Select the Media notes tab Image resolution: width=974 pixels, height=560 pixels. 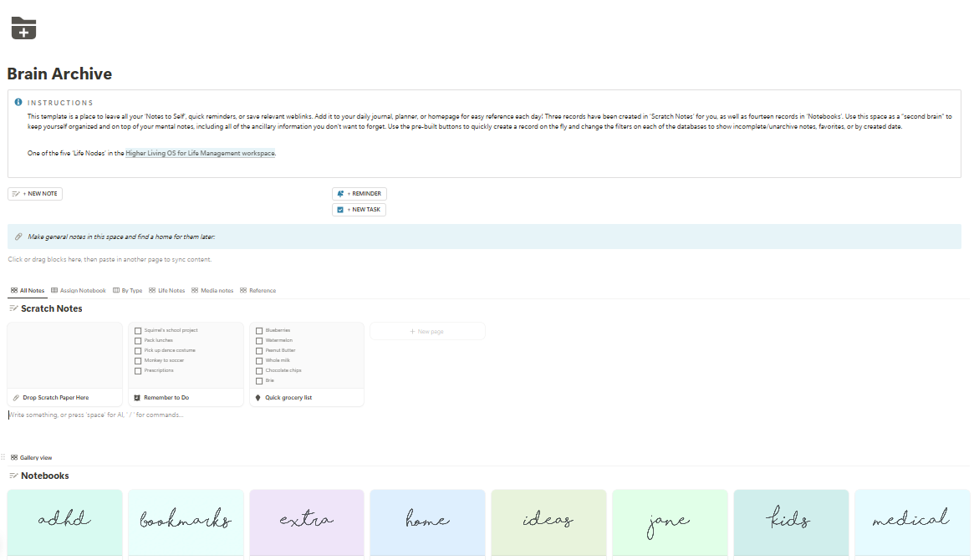(x=212, y=291)
